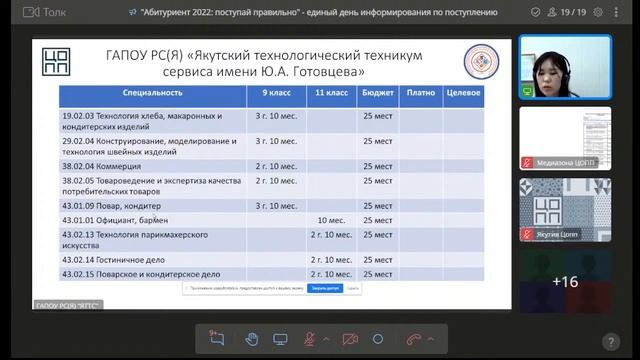Select the speaker's video thumbnail
The height and width of the screenshot is (360, 640).
coord(565,67)
